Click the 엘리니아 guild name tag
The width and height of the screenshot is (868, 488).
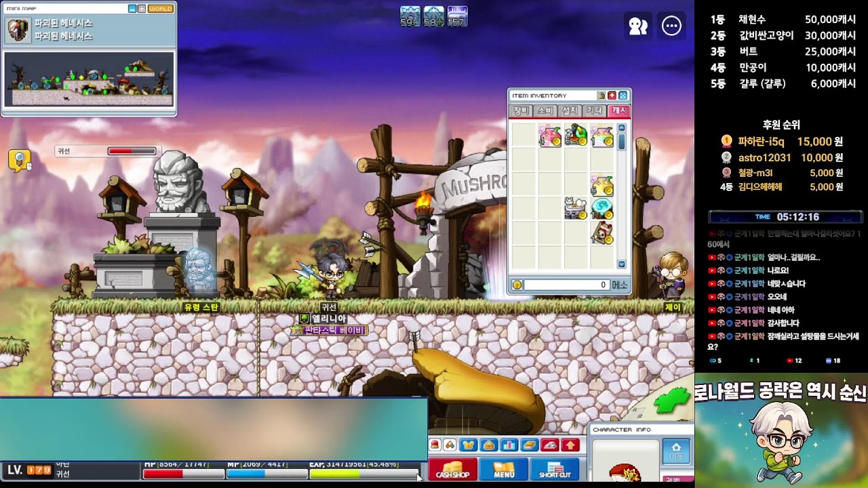(x=323, y=319)
